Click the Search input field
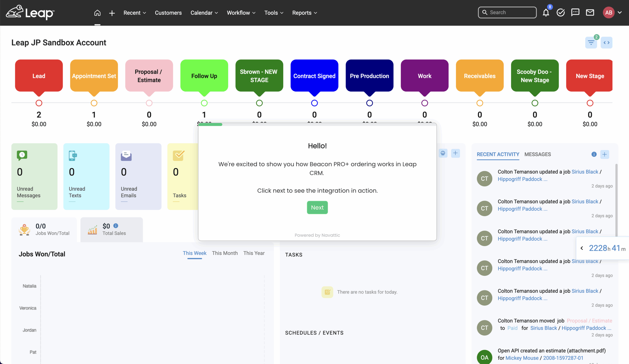Screen dimensions: 629x364 click(x=507, y=13)
